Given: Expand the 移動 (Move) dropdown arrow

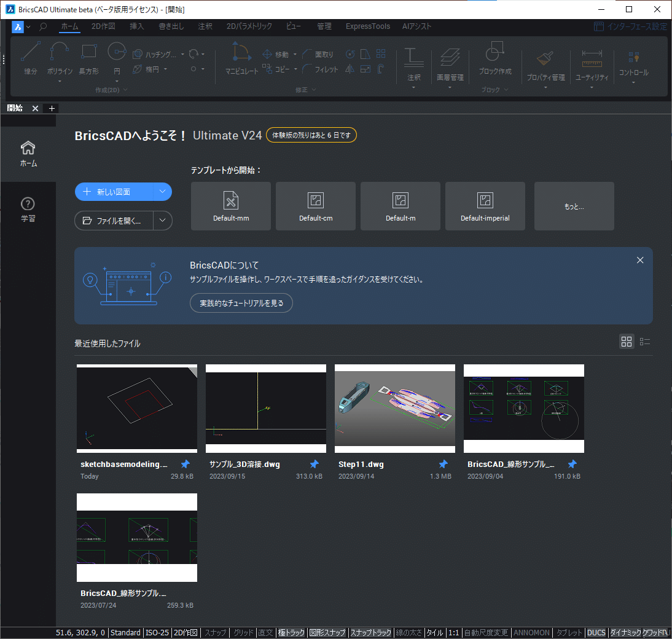Looking at the screenshot, I should pyautogui.click(x=295, y=54).
